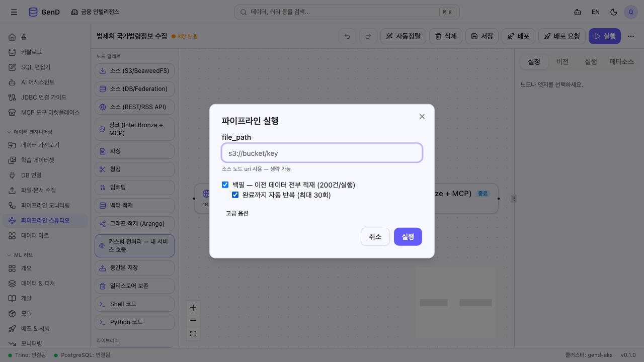Zoom in canvas with plus button
644x362 pixels.
coord(193,308)
